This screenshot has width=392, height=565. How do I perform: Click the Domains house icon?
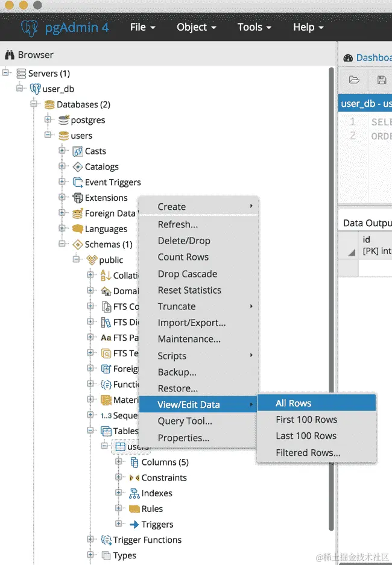click(106, 291)
